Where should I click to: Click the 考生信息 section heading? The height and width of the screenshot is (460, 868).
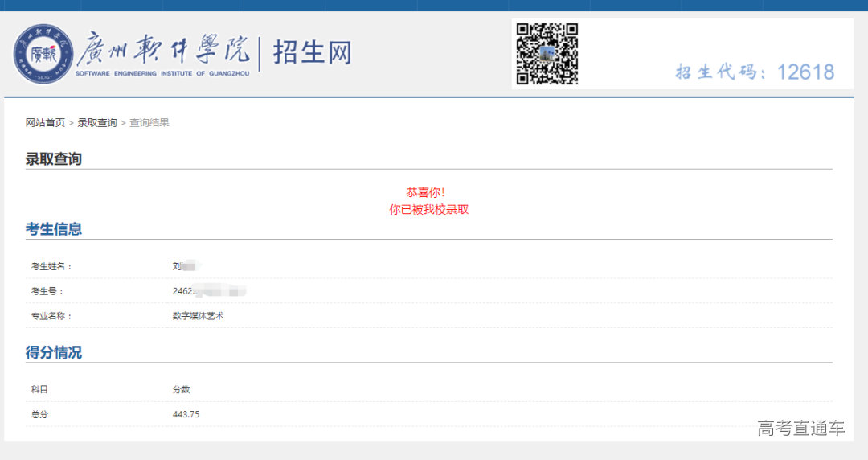coord(53,229)
